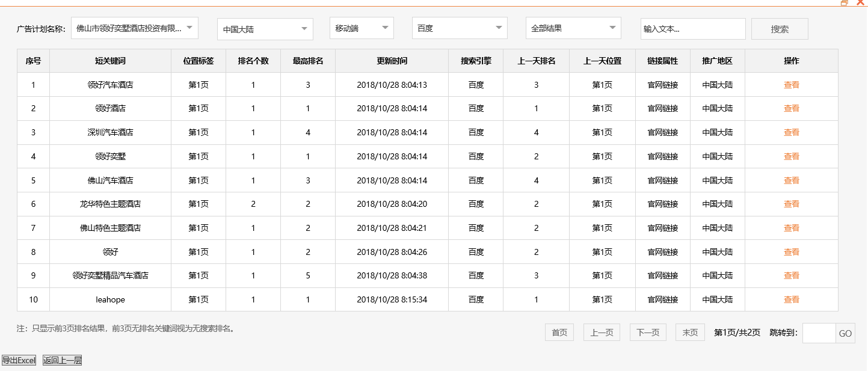The width and height of the screenshot is (868, 371).
Task: Open the 广告计划名称 plan dropdown
Action: click(135, 28)
